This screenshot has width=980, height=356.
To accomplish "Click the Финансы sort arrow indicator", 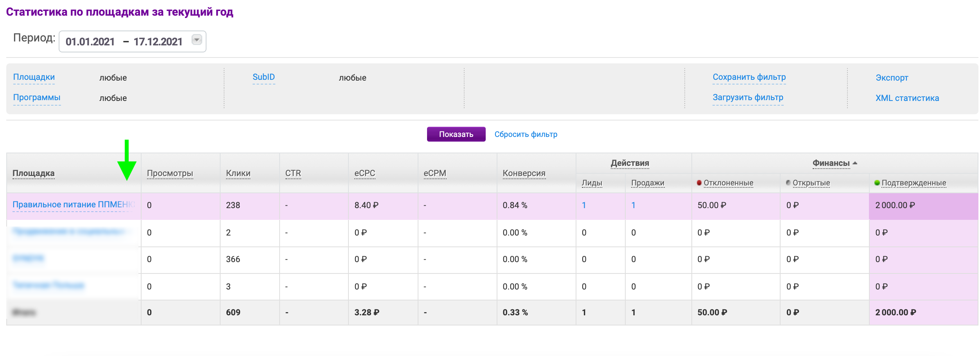I will pyautogui.click(x=855, y=163).
